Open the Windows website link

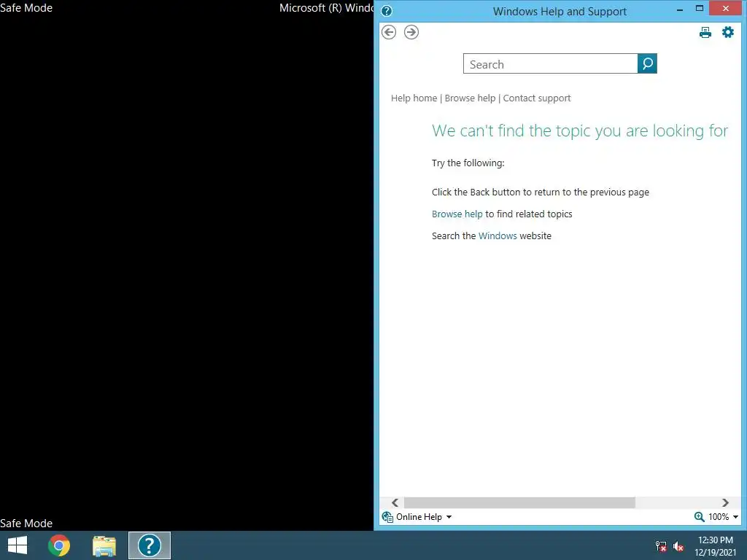498,236
